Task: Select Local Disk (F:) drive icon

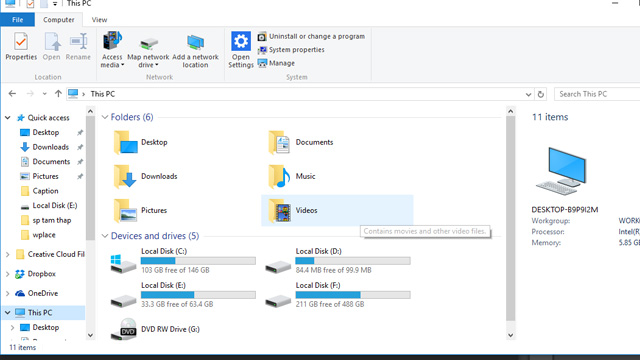Action: (278, 301)
